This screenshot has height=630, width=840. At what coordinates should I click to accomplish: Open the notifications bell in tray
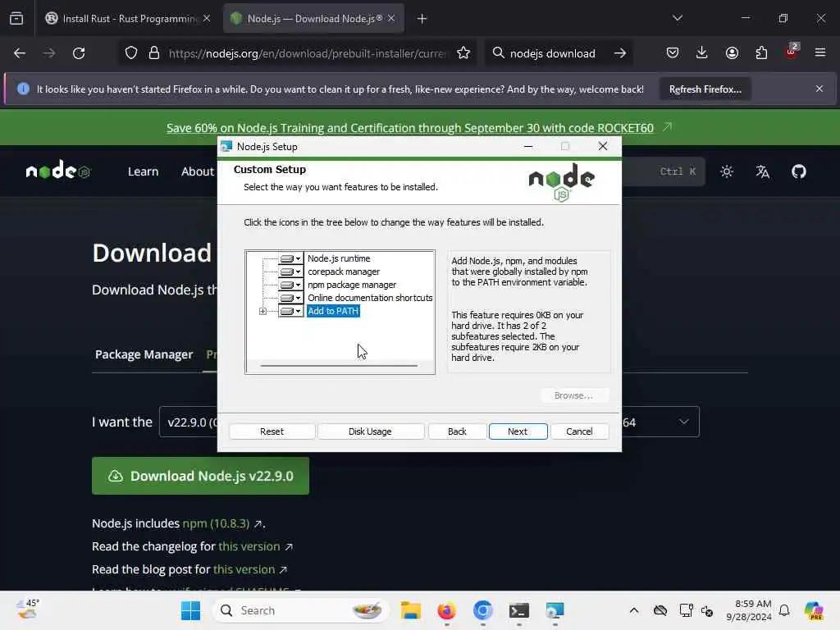click(784, 610)
